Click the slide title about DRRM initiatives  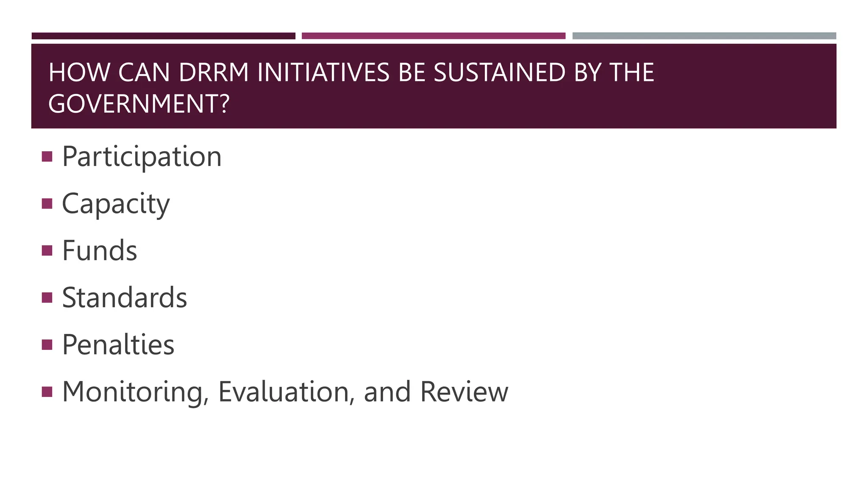351,88
